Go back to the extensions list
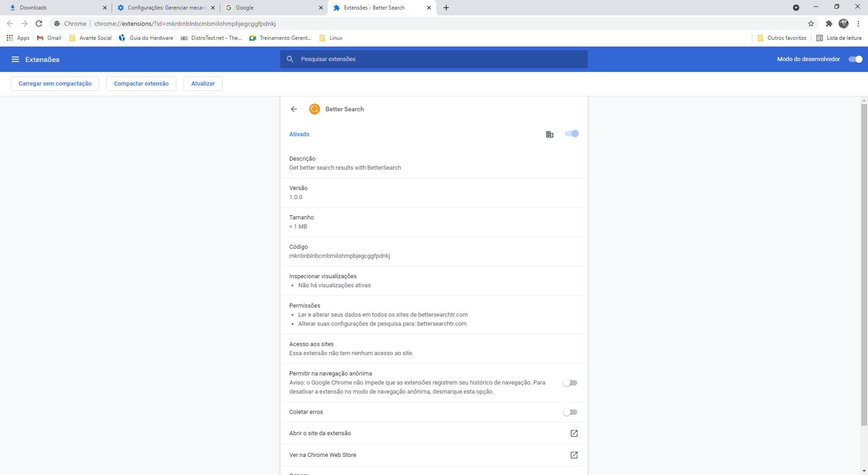Image resolution: width=868 pixels, height=475 pixels. [x=294, y=109]
